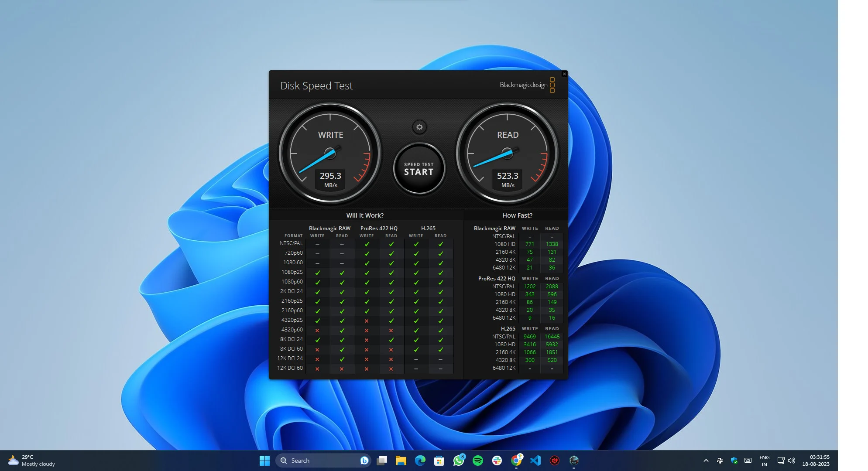Open the Disk Speed Test settings gear
The height and width of the screenshot is (471, 868).
tap(419, 127)
